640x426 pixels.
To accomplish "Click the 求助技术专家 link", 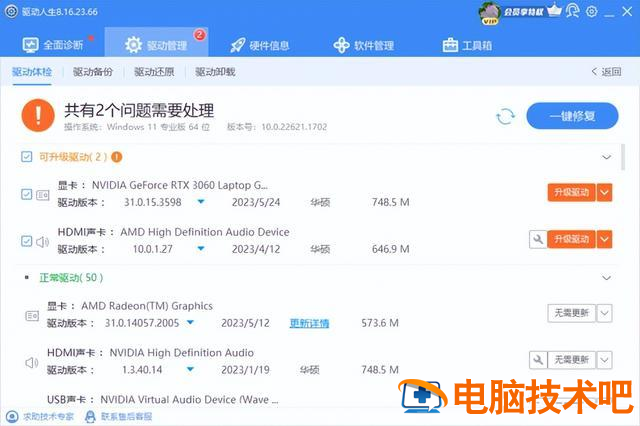I will point(40,417).
